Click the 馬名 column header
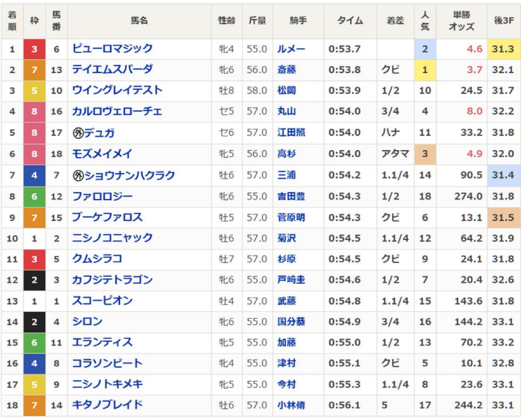Viewport: 521px width, 420px height. 139,21
